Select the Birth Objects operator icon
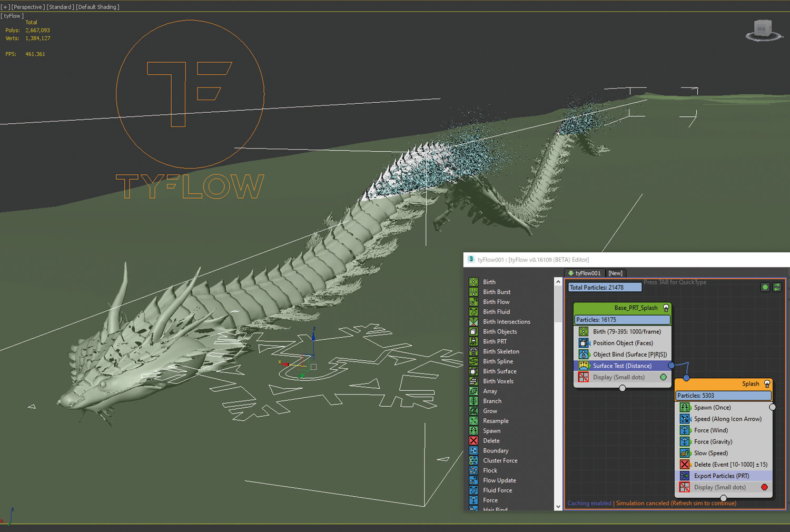The image size is (790, 532). (473, 332)
